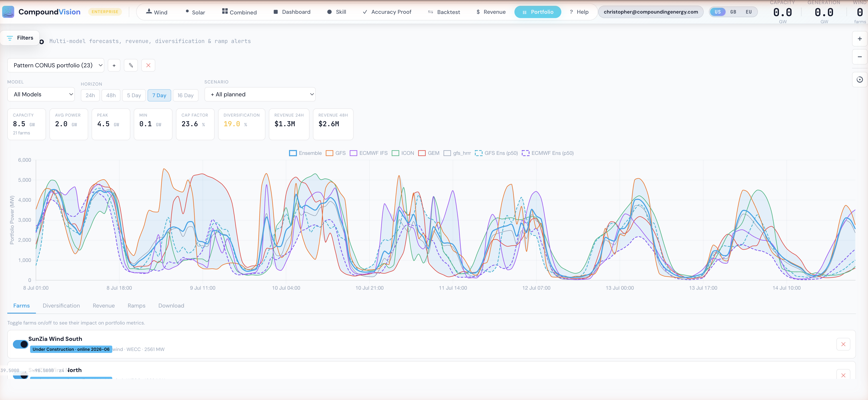Click the Cap Factor 23.6 % card
This screenshot has width=868, height=400.
pos(195,124)
